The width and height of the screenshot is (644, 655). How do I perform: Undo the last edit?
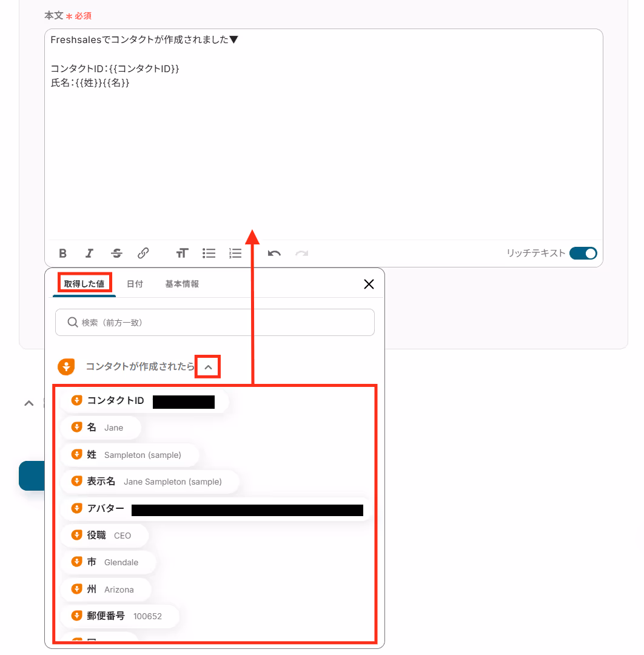(274, 253)
